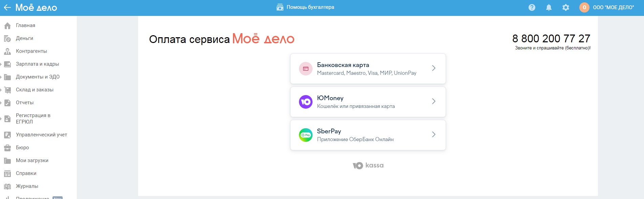Open the Контрагенты section

click(31, 51)
